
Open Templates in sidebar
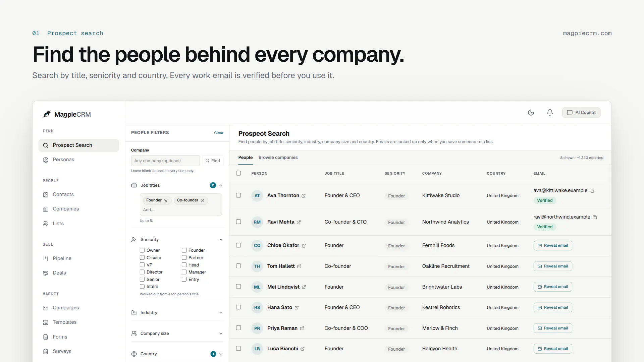pos(79,322)
